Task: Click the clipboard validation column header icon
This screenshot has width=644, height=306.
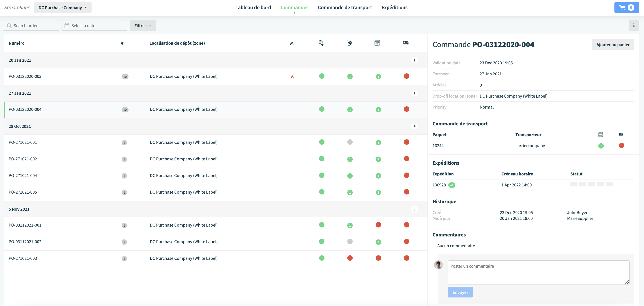Action: tap(321, 43)
